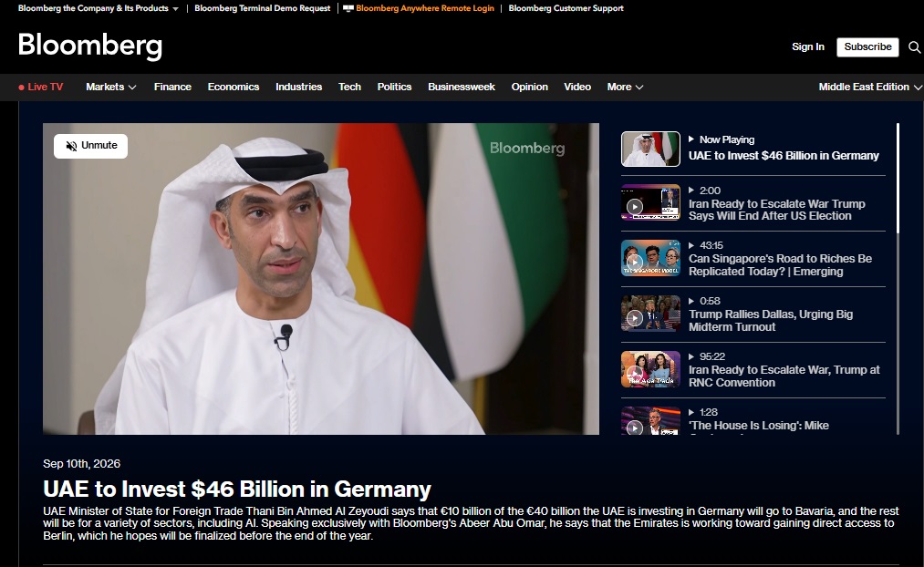Click the main UAE to Invest $46 Billion headline
This screenshot has height=567, width=924.
tap(237, 489)
